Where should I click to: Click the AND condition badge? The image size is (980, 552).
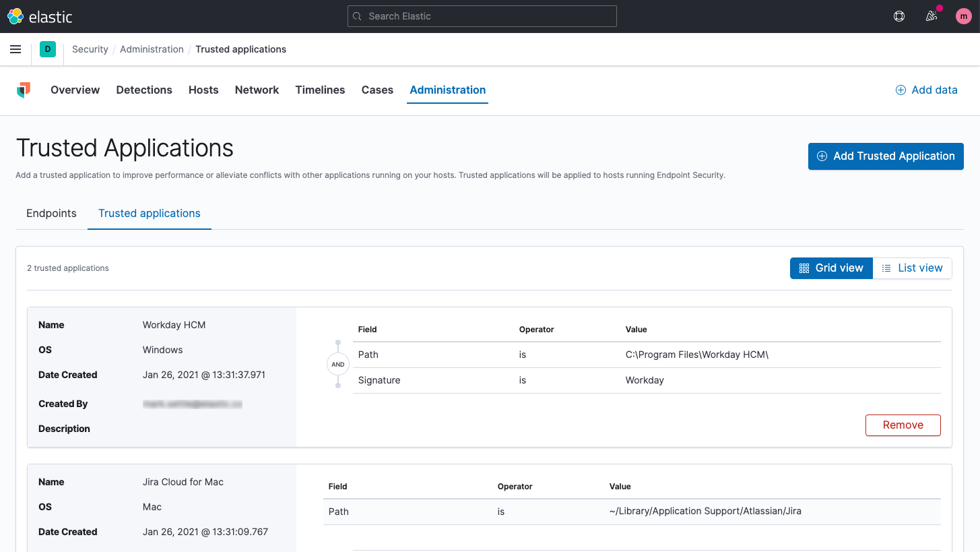338,365
